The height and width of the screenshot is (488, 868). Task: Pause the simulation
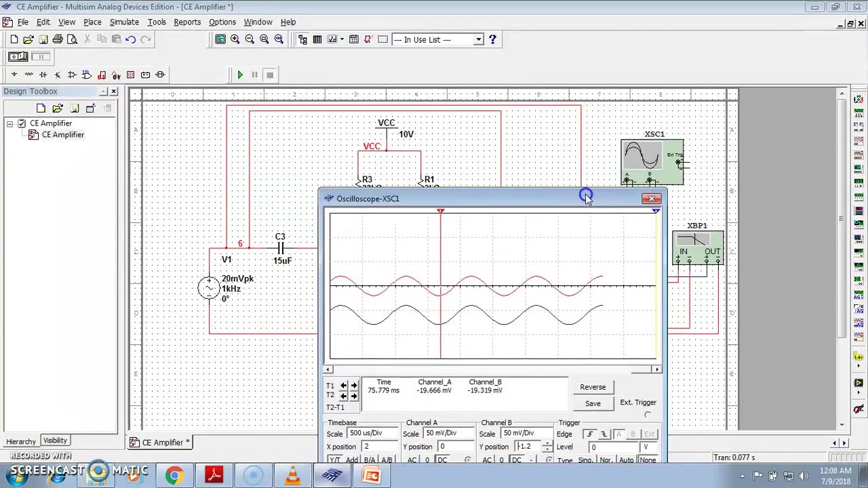(255, 75)
